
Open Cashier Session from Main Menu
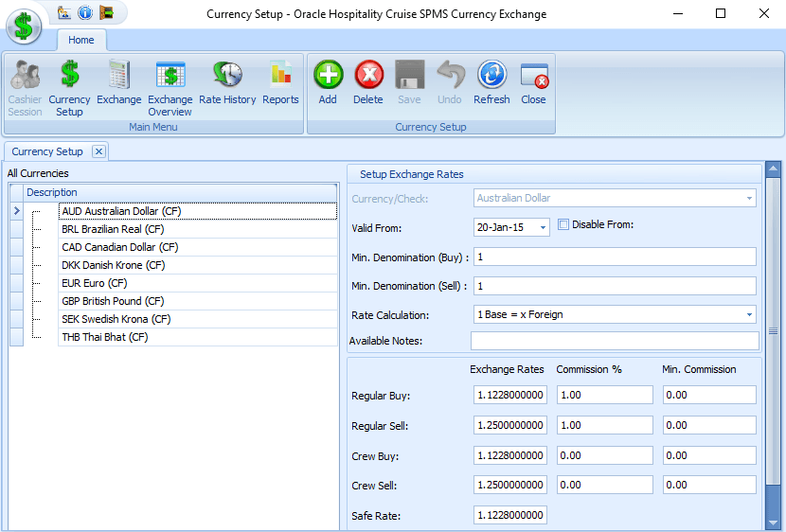click(25, 88)
